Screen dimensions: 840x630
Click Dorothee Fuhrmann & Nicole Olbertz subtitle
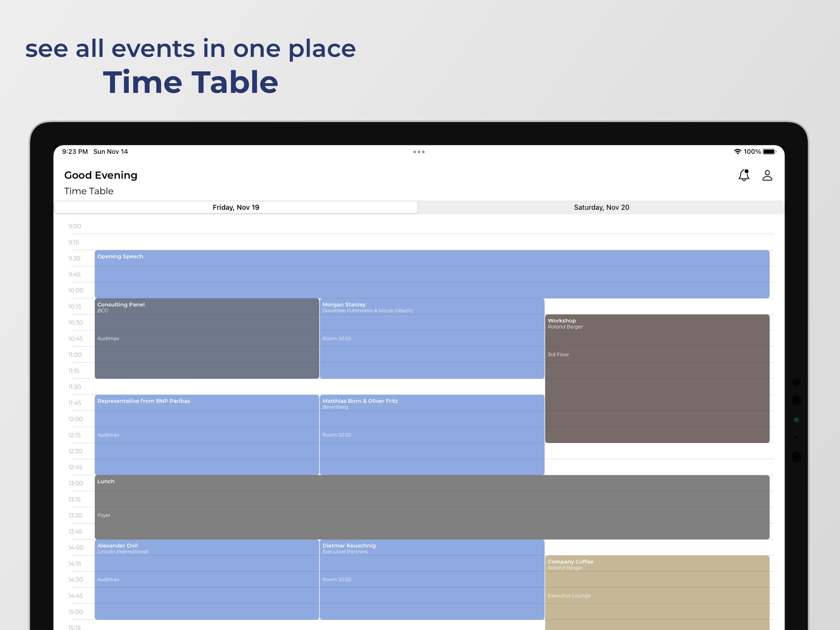[x=367, y=311]
